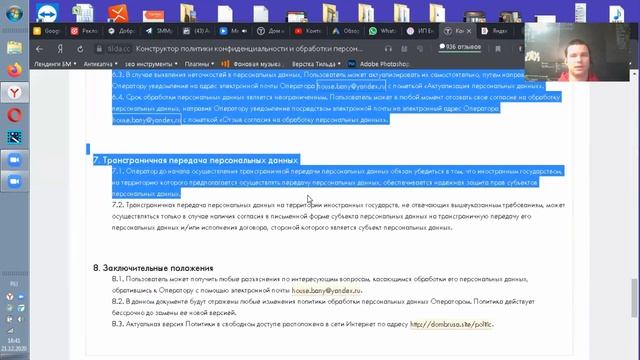Open the XMind orange desktop shortcut
This screenshot has width=640, height=360.
tap(118, 13)
